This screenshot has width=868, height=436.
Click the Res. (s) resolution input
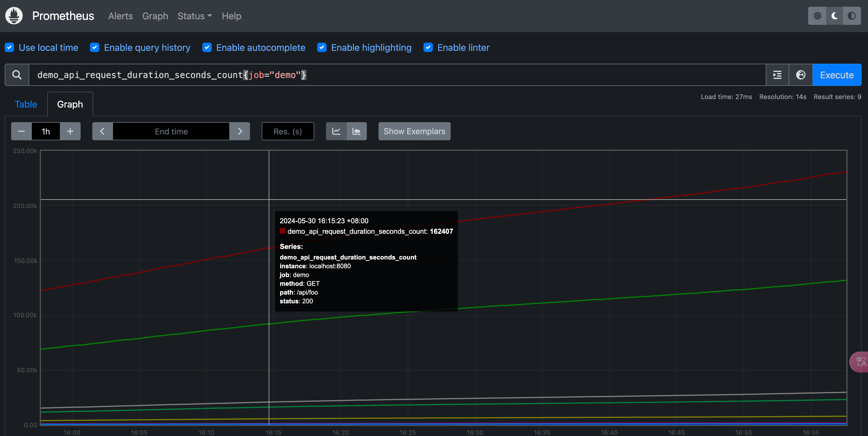click(x=288, y=131)
